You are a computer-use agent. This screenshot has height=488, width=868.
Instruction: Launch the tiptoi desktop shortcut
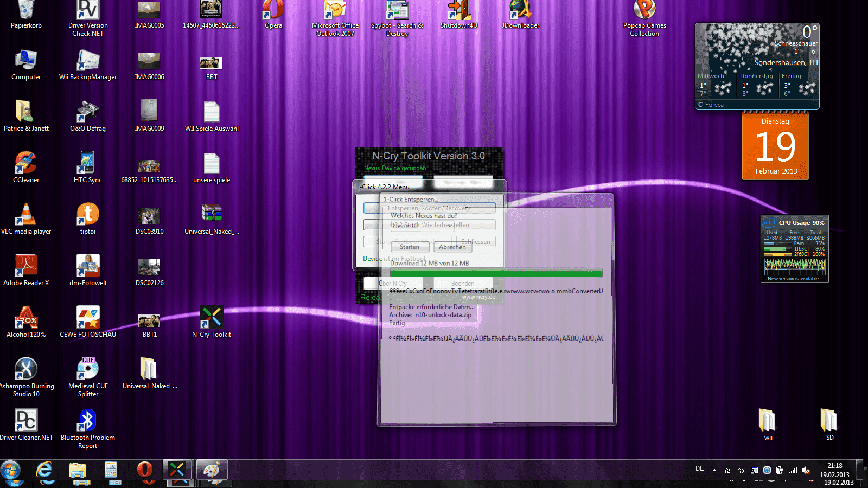(88, 214)
